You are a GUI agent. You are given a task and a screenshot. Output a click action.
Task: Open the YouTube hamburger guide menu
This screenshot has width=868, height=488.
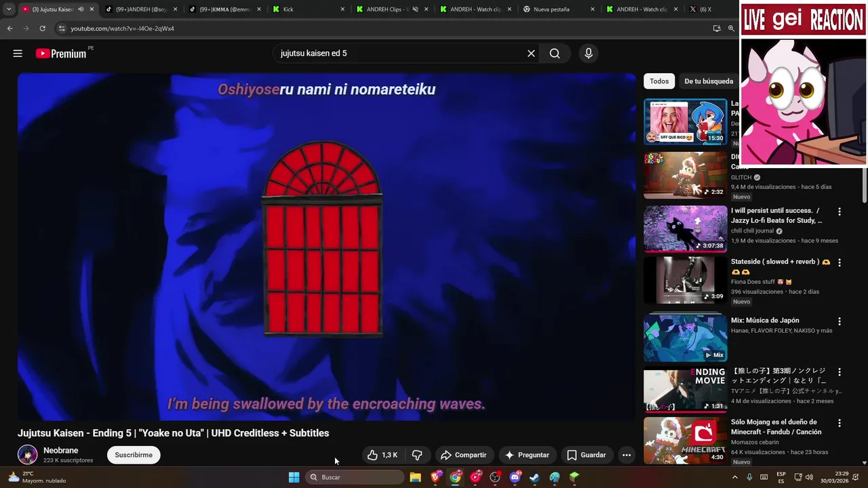18,54
